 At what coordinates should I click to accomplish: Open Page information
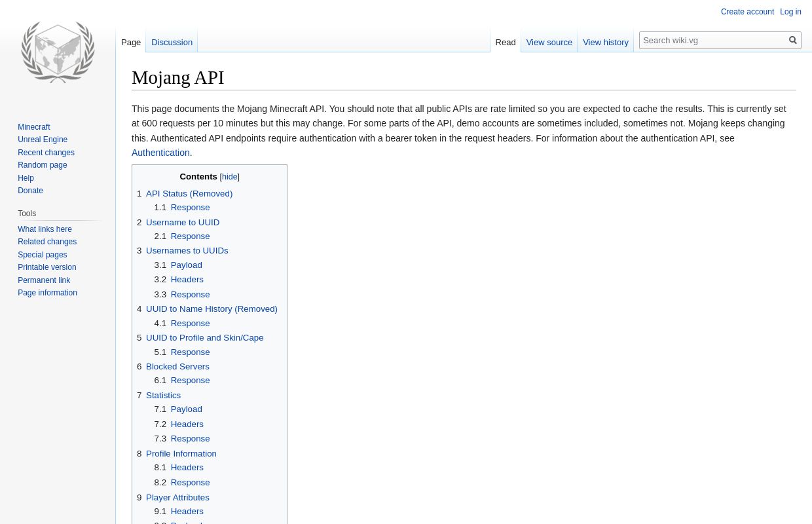tap(47, 293)
